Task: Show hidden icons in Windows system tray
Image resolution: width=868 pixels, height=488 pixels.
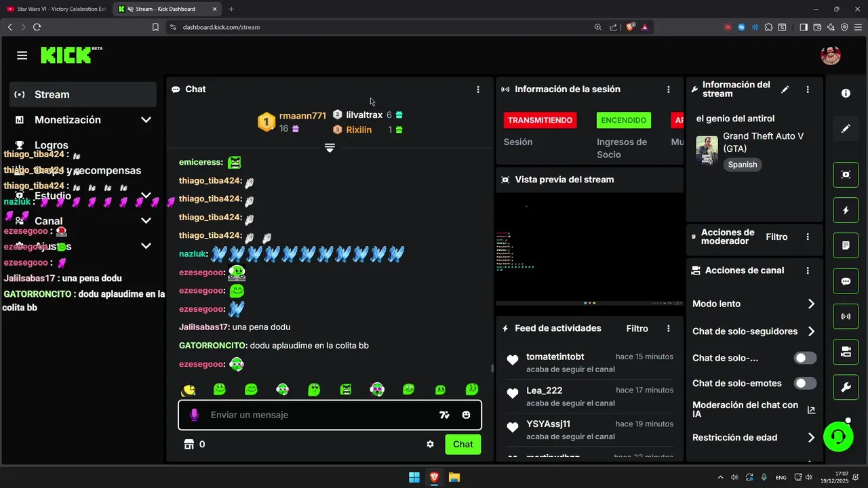Action: (x=720, y=478)
